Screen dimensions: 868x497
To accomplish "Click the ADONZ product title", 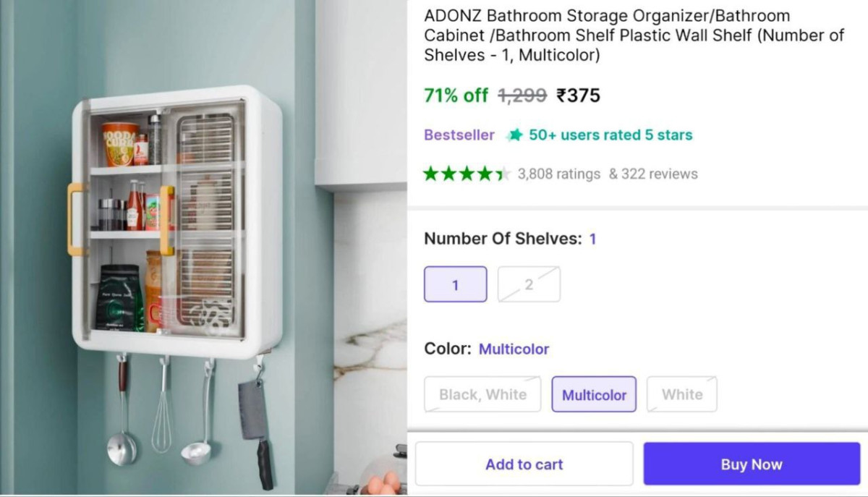I will 634,35.
